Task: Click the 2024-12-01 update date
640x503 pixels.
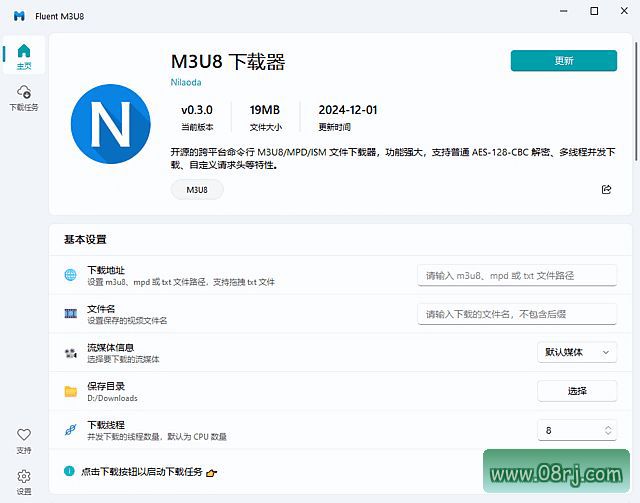Action: [x=348, y=110]
